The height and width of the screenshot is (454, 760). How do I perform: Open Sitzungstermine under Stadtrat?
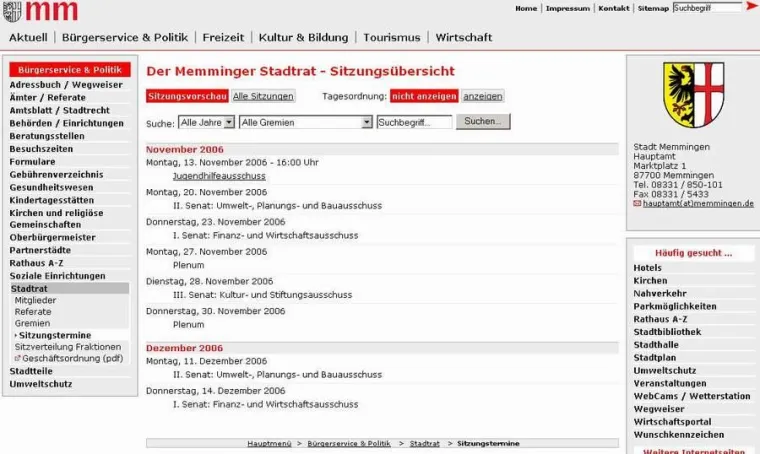pos(55,335)
